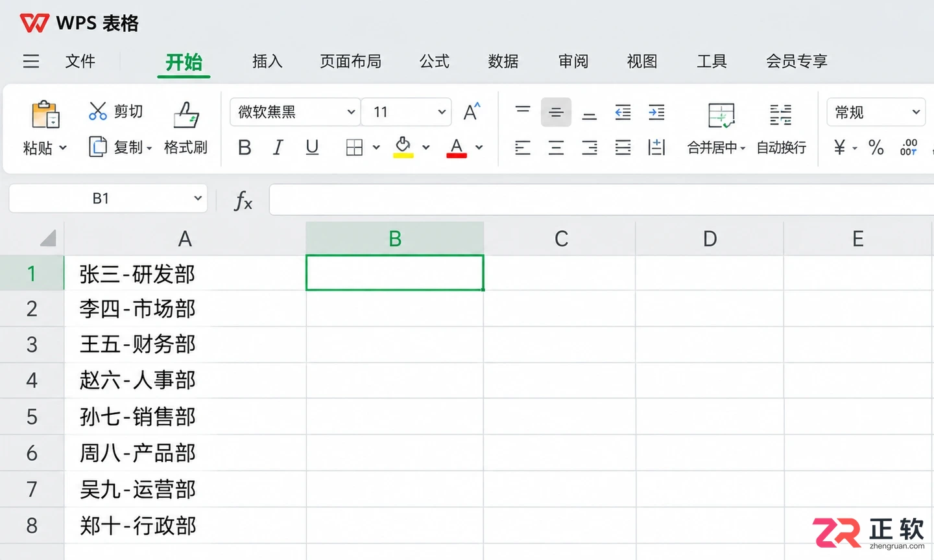The height and width of the screenshot is (560, 934).
Task: Apply currency yen format
Action: [x=839, y=148]
